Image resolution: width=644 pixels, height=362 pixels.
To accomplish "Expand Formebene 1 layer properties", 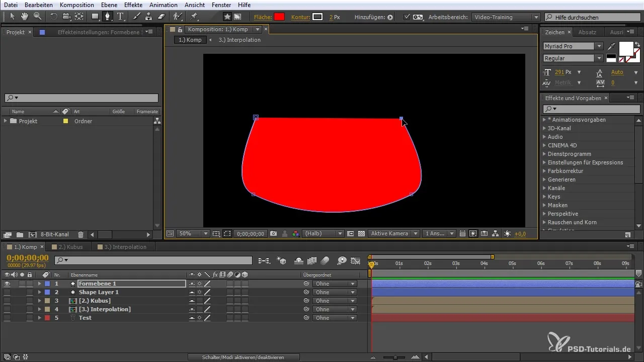I will (x=39, y=284).
